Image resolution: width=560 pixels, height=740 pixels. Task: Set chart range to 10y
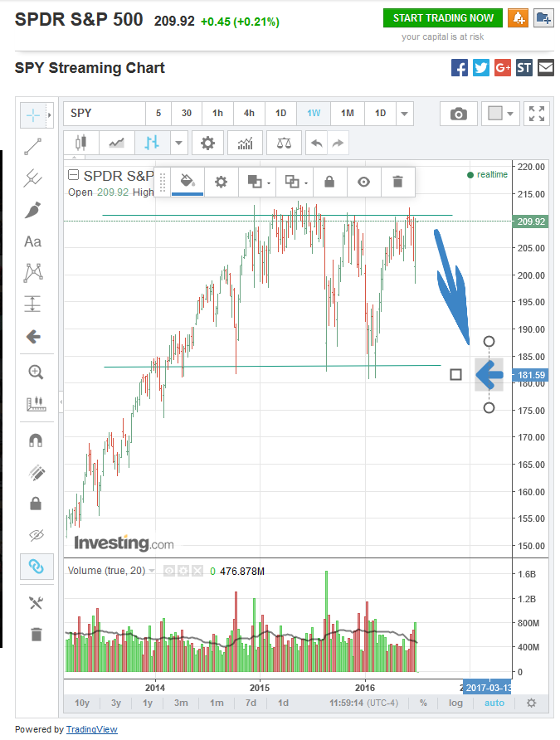pos(82,703)
